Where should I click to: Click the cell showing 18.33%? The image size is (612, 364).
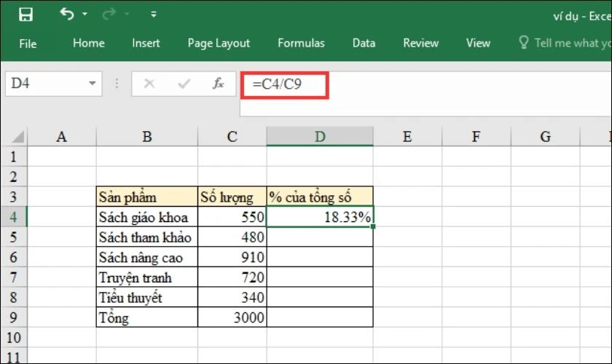tap(320, 217)
